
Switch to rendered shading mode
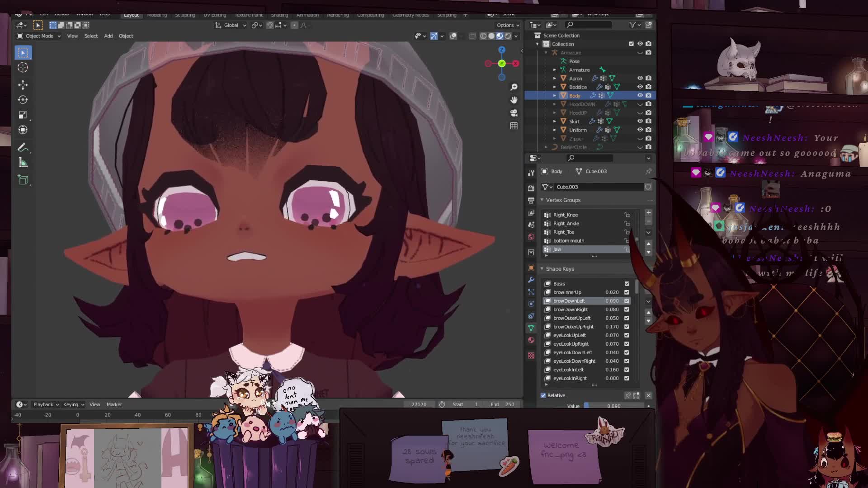tap(508, 36)
